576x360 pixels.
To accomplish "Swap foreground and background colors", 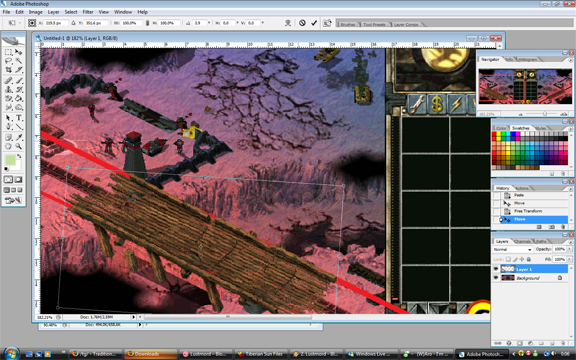I will click(x=19, y=156).
